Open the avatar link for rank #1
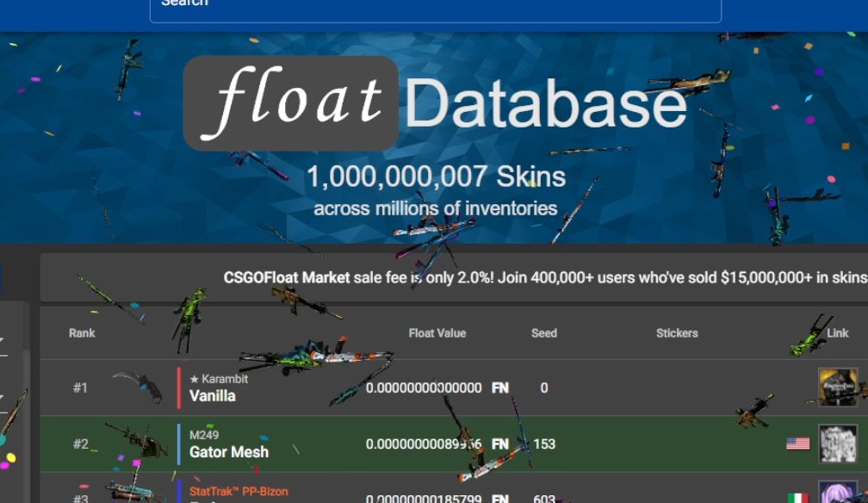Screen dimensions: 868x503 (x=838, y=388)
